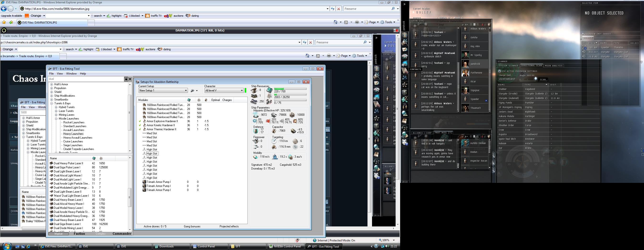Click the CPU column icon in Modules header
The image size is (644, 250).
[x=189, y=100]
